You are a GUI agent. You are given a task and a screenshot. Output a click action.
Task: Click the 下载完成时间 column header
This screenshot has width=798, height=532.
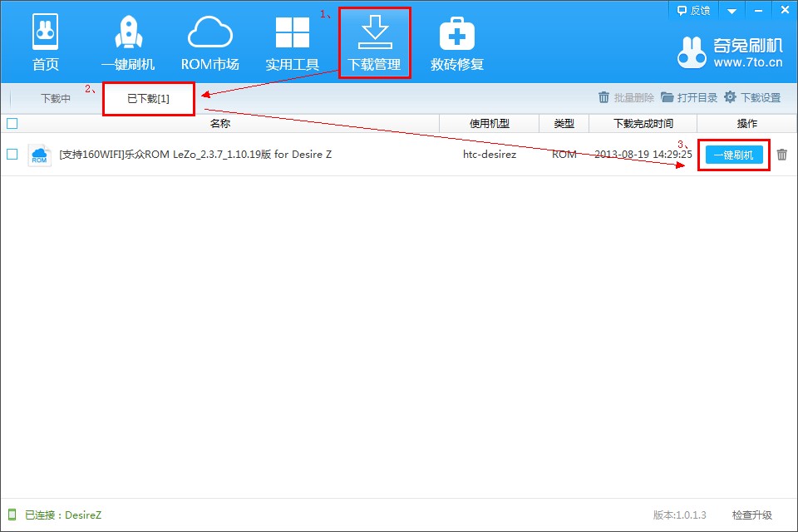coord(643,123)
